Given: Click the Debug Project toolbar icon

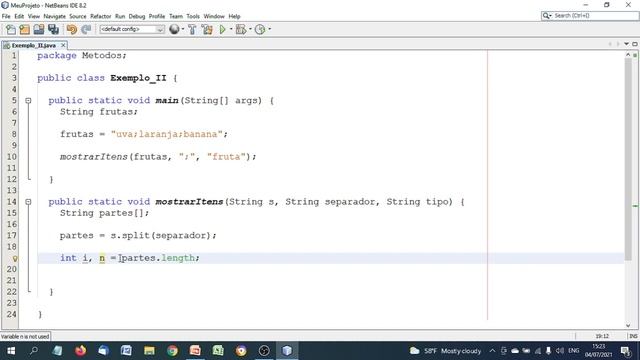Looking at the screenshot, I should 241,29.
